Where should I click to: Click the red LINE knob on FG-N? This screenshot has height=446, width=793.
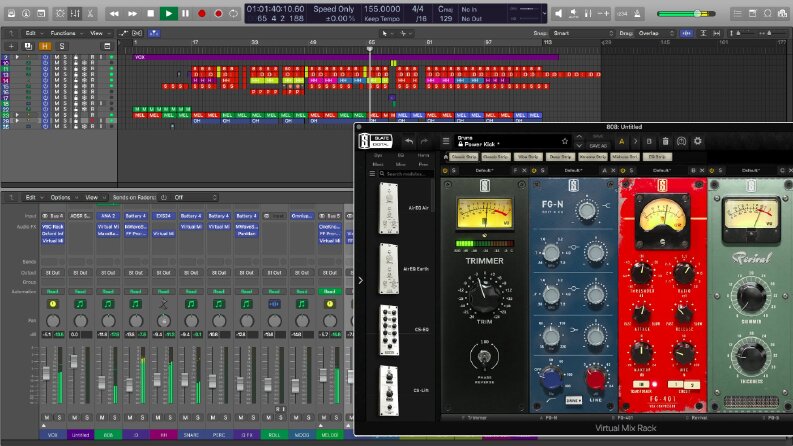coord(595,379)
